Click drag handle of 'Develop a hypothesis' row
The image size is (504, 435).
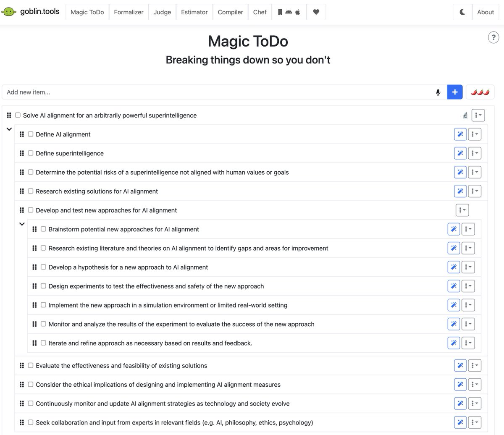pos(34,267)
